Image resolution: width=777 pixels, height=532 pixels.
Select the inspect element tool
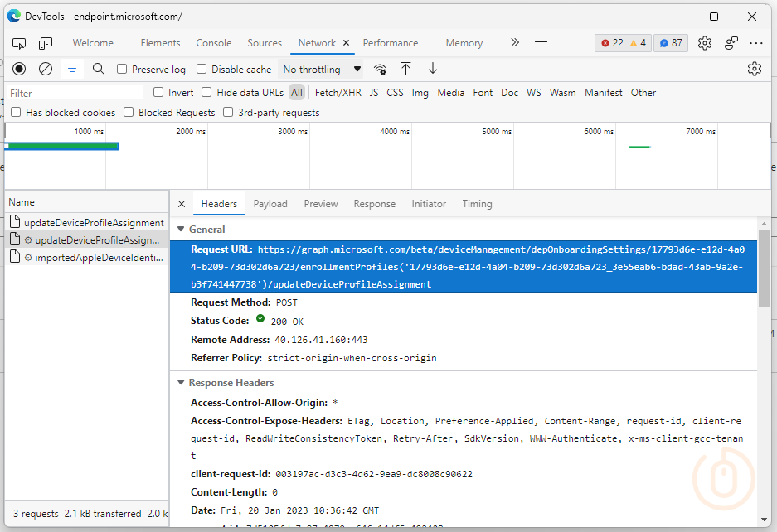pyautogui.click(x=18, y=42)
